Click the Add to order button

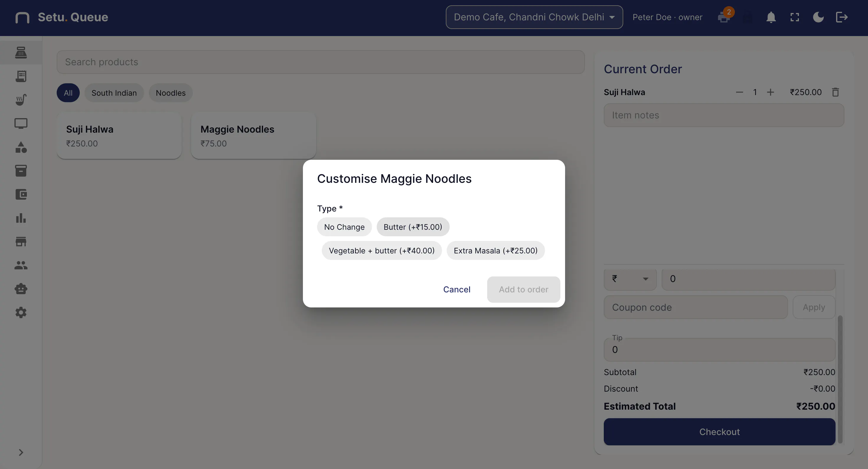click(x=523, y=289)
